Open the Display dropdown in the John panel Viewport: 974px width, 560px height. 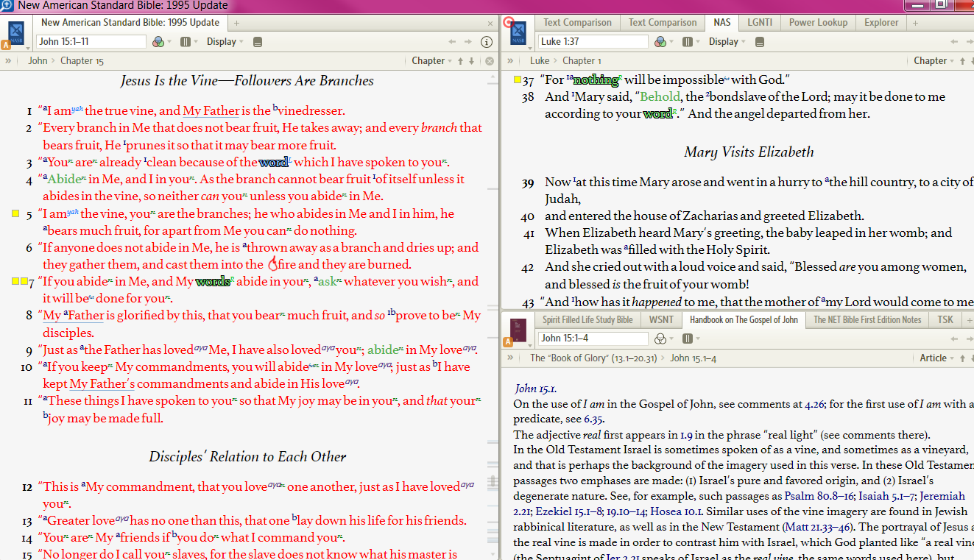(225, 42)
